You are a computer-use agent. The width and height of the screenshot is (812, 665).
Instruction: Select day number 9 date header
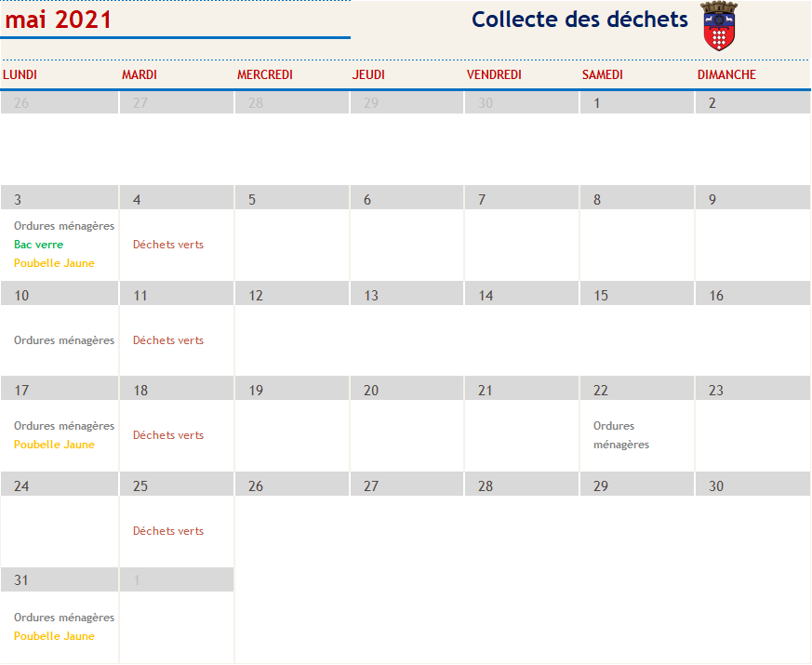(x=752, y=198)
